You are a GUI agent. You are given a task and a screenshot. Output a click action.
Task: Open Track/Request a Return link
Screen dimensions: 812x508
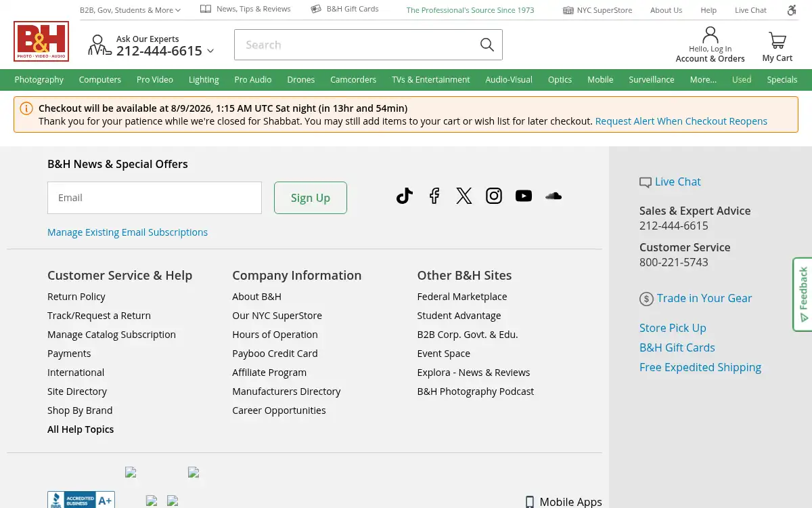(99, 316)
